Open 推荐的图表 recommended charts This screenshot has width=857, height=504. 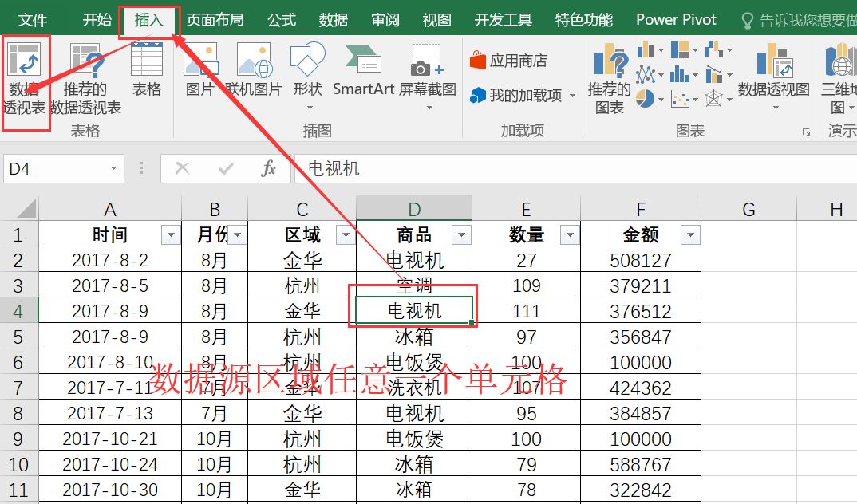click(x=610, y=79)
